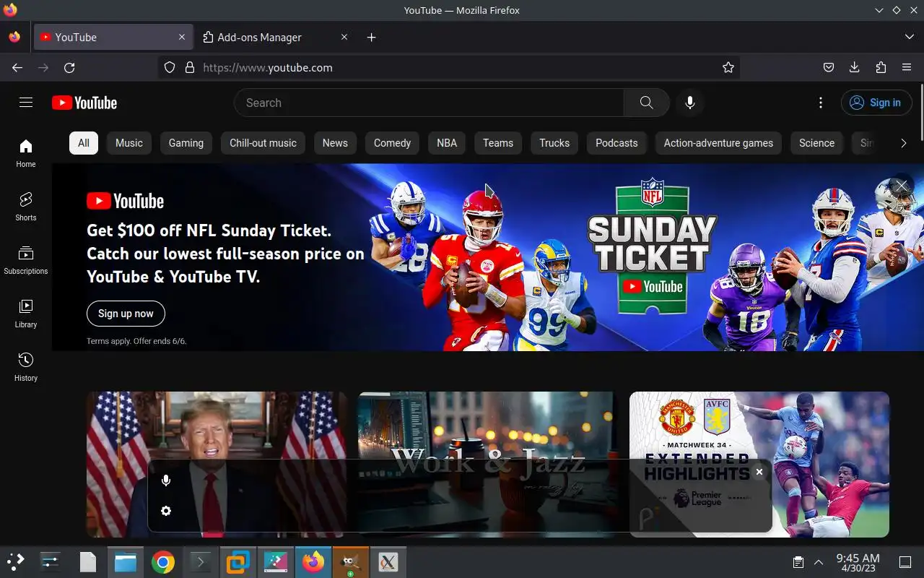The height and width of the screenshot is (578, 924).
Task: List all tabs dropdown arrow
Action: coord(909,38)
